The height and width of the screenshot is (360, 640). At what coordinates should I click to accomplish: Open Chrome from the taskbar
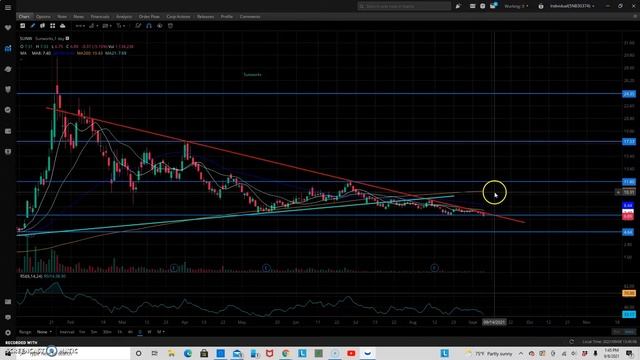click(x=286, y=353)
